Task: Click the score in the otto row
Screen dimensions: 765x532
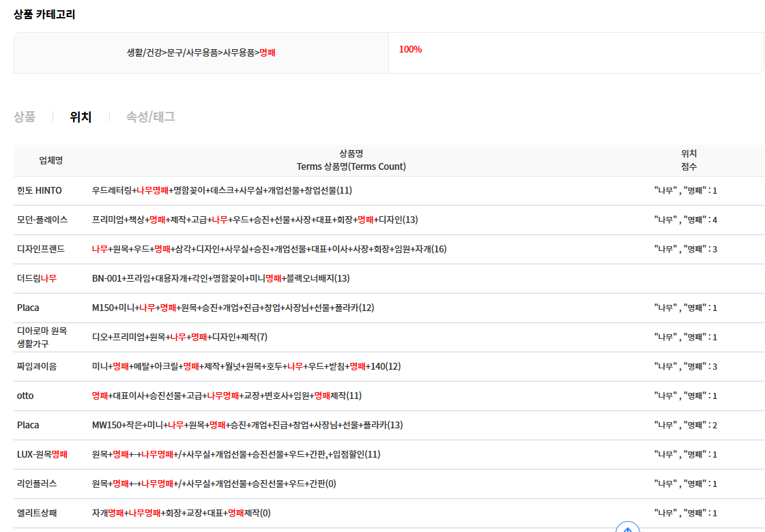Action: [x=685, y=396]
